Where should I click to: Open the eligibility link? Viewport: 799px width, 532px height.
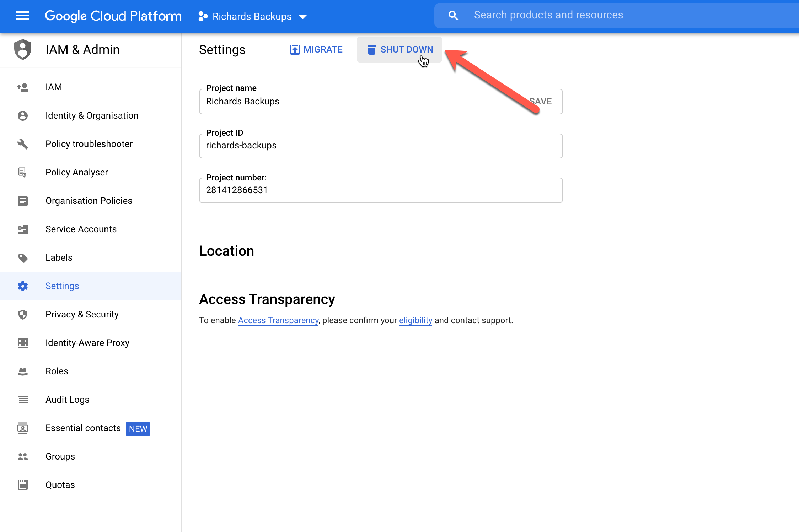coord(415,320)
